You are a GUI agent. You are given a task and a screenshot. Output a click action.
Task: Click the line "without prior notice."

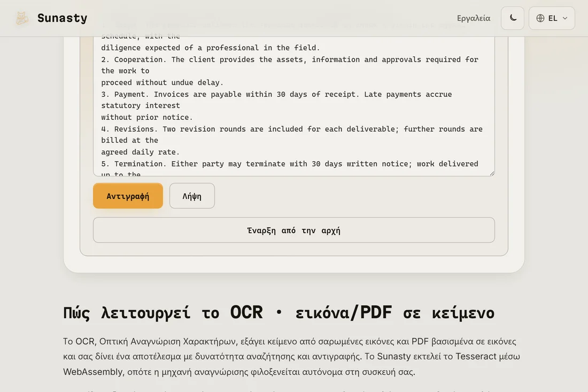[146, 117]
